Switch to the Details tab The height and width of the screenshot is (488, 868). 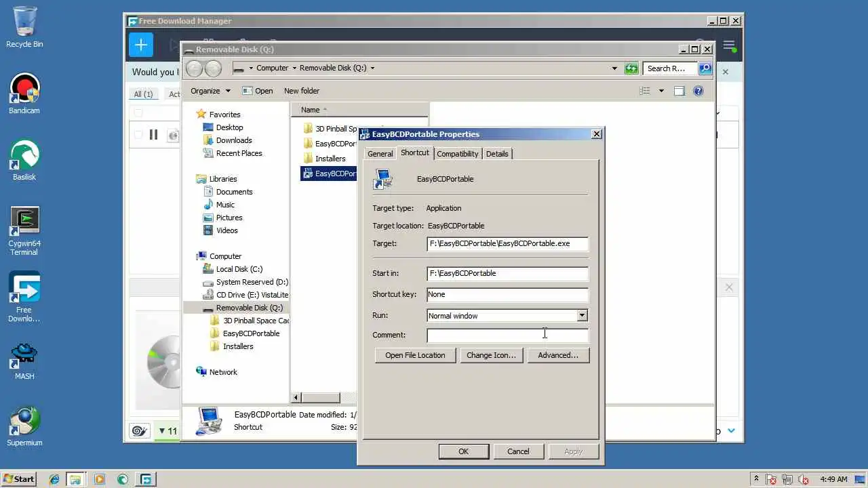coord(497,154)
